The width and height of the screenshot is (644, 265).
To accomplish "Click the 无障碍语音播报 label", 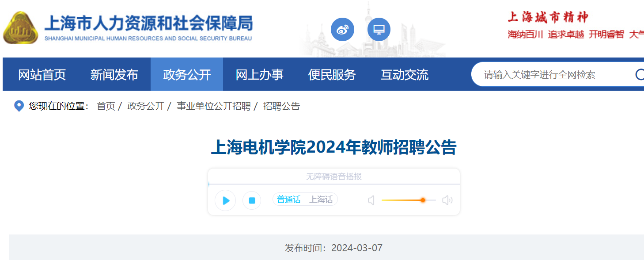I will coord(334,177).
